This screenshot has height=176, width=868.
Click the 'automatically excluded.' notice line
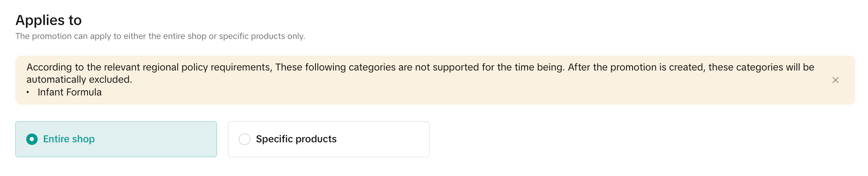point(79,80)
